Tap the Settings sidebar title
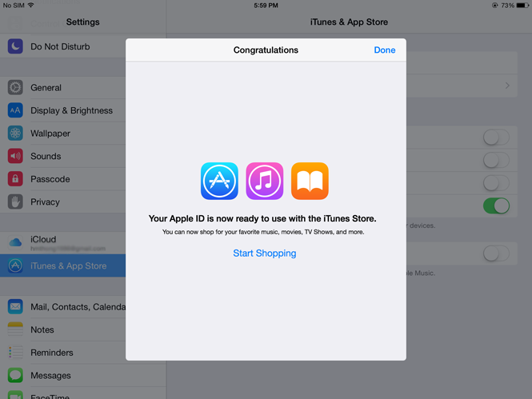The height and width of the screenshot is (399, 532). tap(82, 22)
